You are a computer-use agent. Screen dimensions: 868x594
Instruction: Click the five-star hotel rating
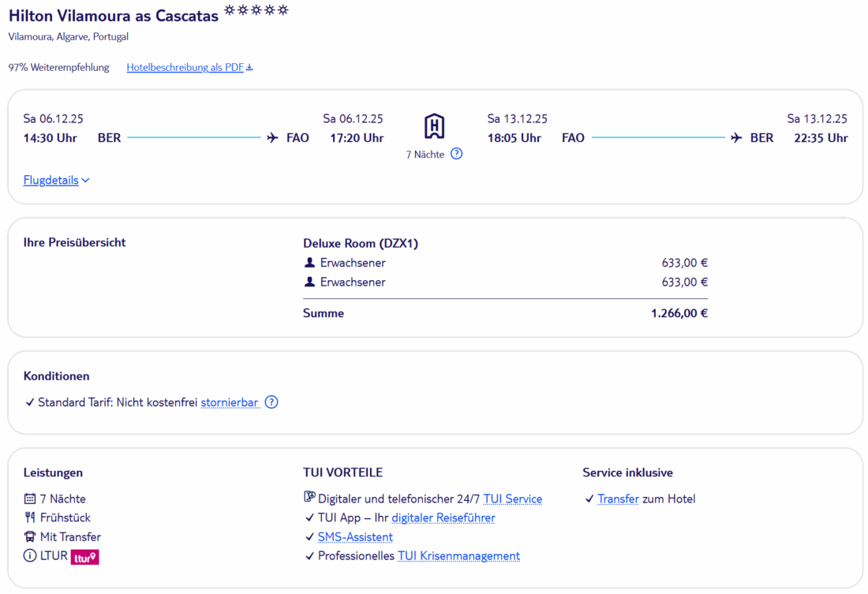click(256, 11)
